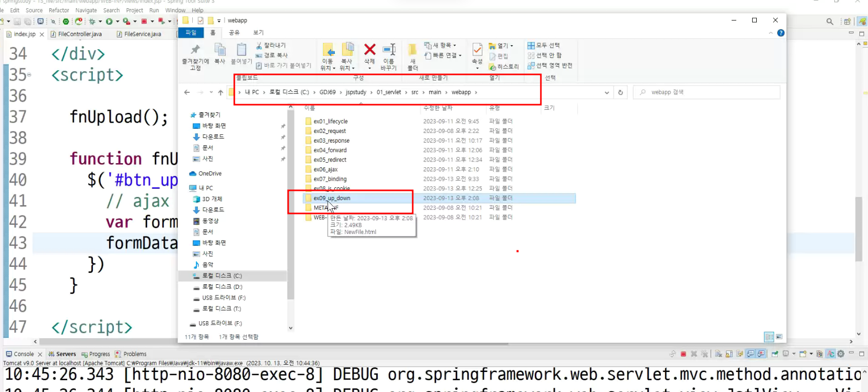
Task: Click the Copy (복사) ribbon icon
Action: (220, 54)
